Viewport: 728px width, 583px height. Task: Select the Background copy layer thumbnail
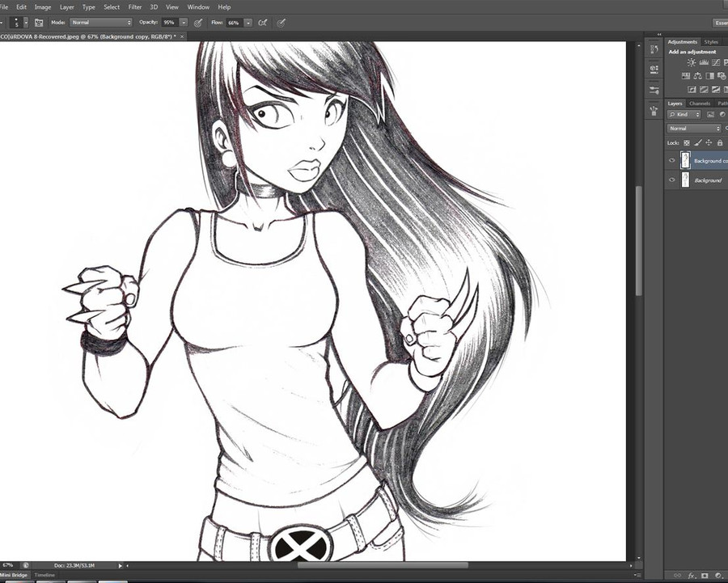(x=685, y=161)
